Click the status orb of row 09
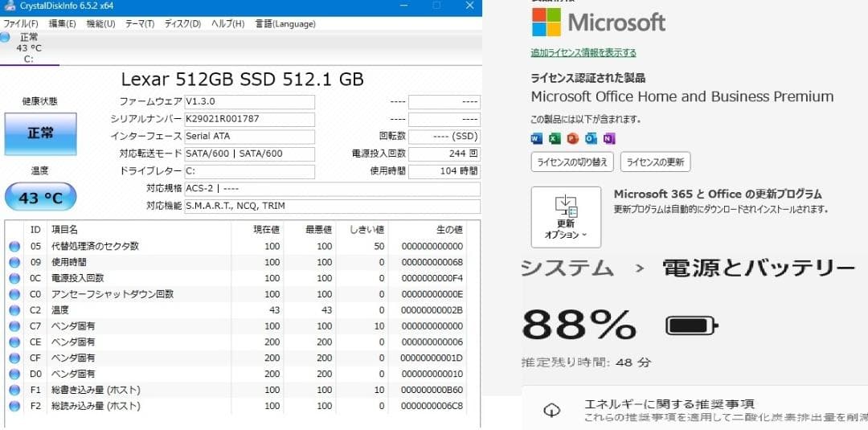 pyautogui.click(x=14, y=263)
